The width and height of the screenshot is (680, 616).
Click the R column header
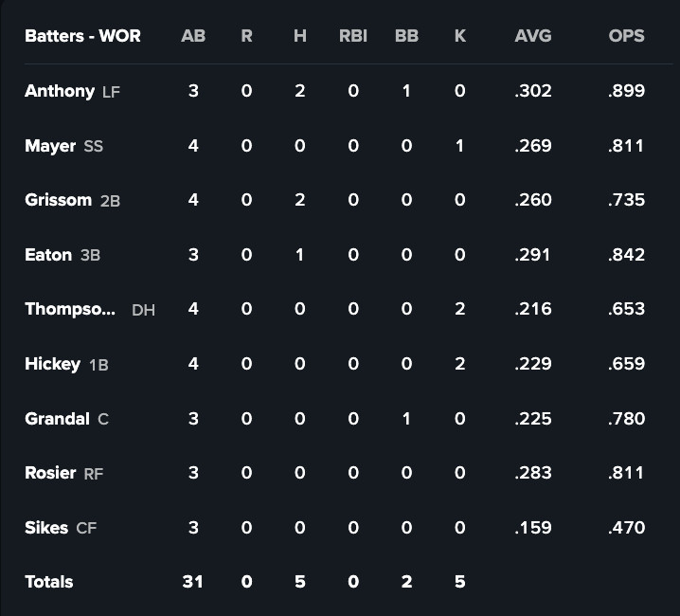pyautogui.click(x=246, y=36)
